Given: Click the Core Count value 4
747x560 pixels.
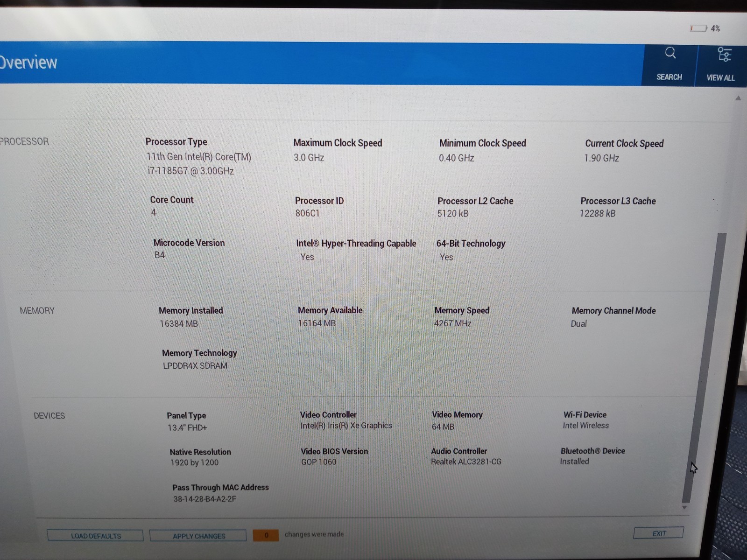Looking at the screenshot, I should 154,213.
